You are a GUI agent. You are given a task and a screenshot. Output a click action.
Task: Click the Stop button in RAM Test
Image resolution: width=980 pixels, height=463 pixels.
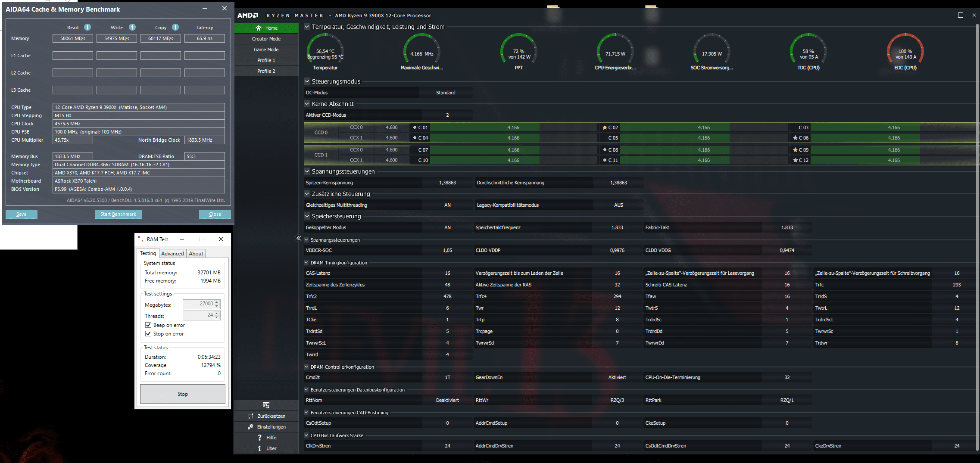pos(183,394)
